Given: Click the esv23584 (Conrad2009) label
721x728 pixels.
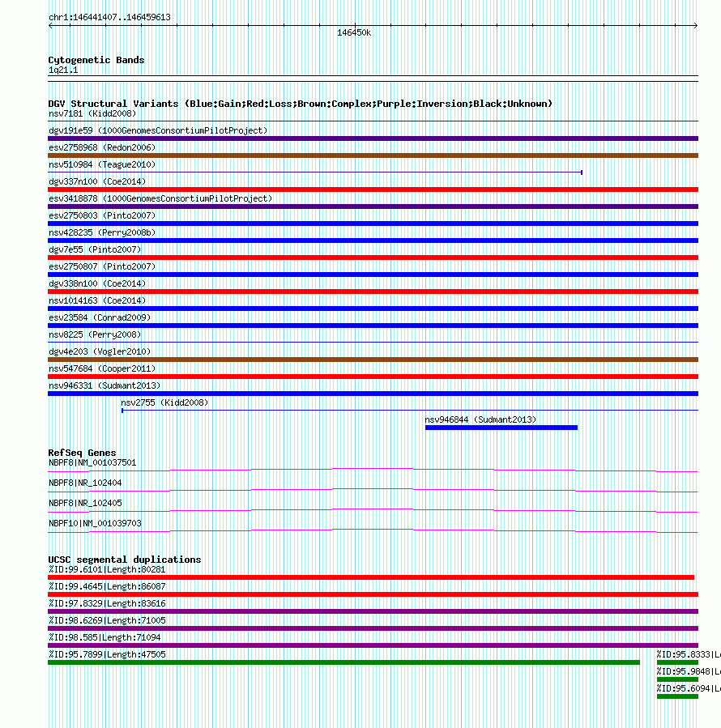Looking at the screenshot, I should pyautogui.click(x=100, y=318).
